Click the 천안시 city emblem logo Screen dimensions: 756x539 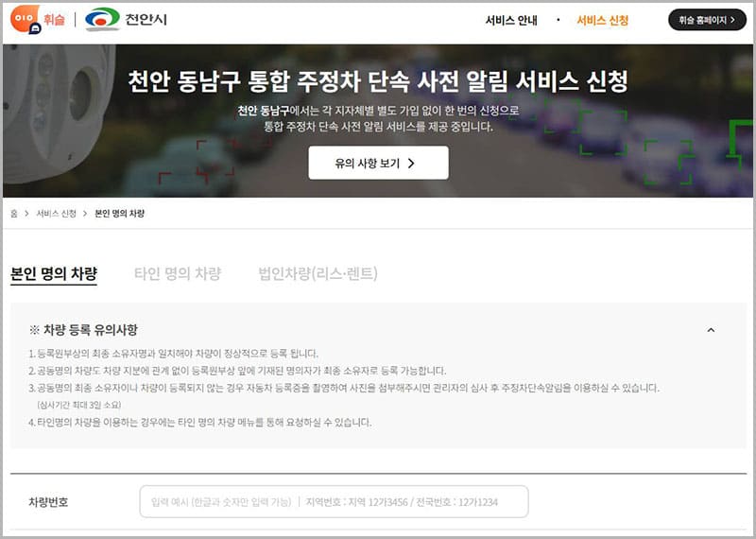(x=102, y=20)
